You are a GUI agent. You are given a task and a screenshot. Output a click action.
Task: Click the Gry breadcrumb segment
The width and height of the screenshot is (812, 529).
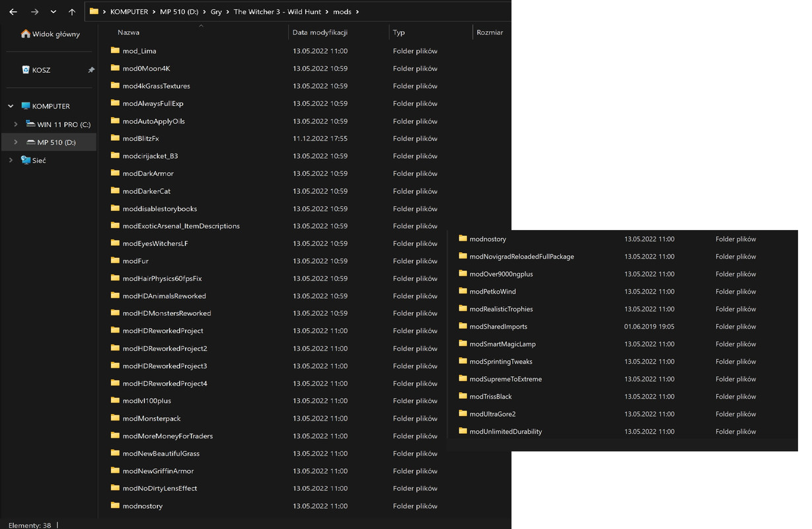pyautogui.click(x=216, y=12)
